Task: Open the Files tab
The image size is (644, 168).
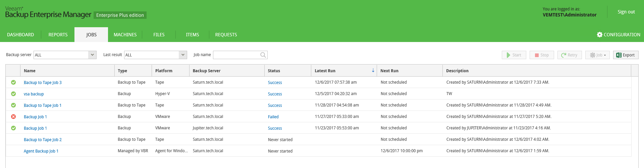Action: (x=159, y=35)
